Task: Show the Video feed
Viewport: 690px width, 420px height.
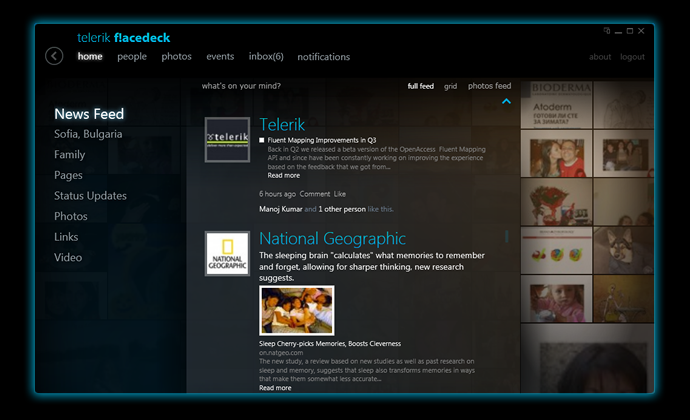Action: (x=68, y=258)
